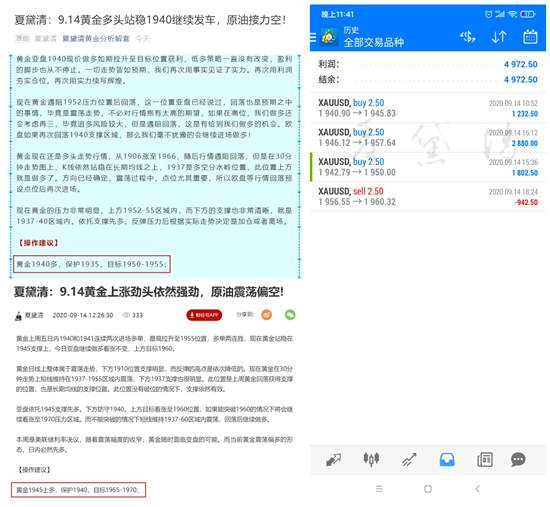Image resolution: width=550 pixels, height=507 pixels.
Task: Click the author avatar beside 夏黛清
Action: tap(18, 315)
